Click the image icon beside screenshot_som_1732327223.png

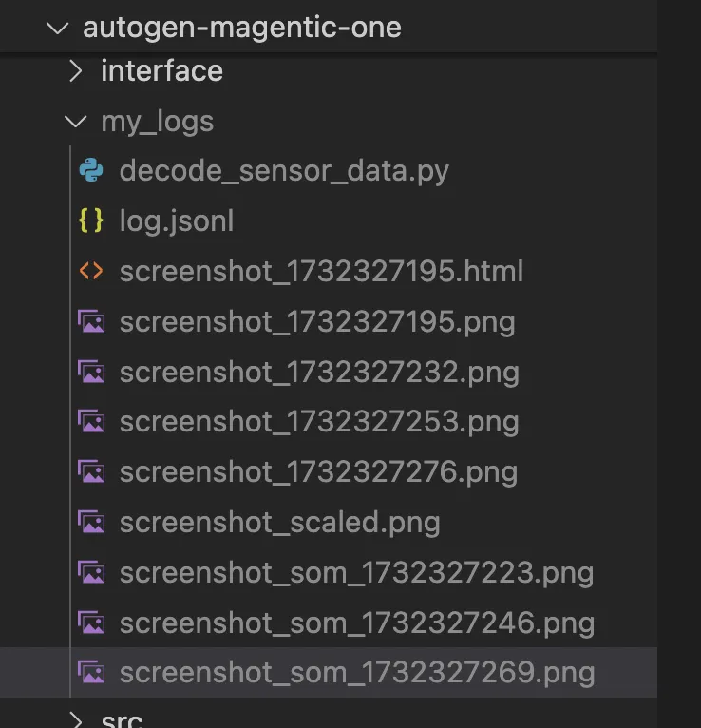[91, 572]
